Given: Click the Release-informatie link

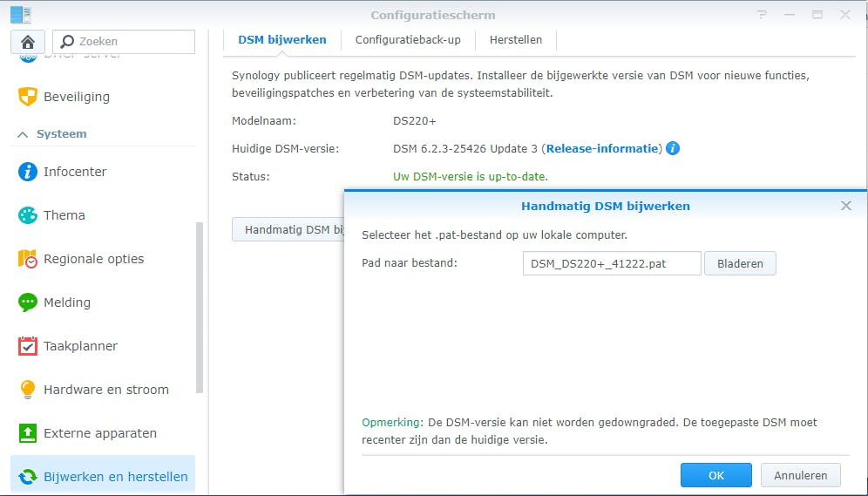Looking at the screenshot, I should tap(601, 148).
